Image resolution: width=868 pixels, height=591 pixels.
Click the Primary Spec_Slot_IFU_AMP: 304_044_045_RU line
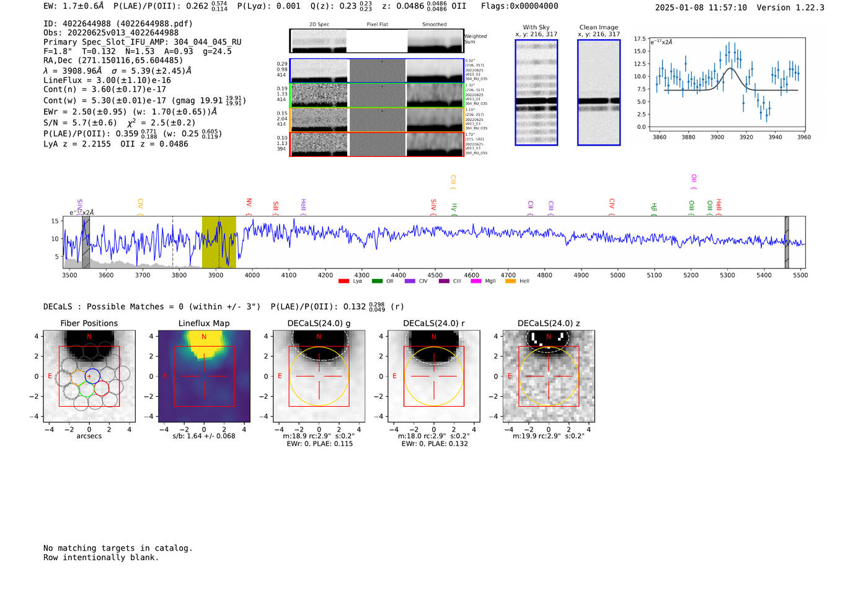(x=143, y=42)
